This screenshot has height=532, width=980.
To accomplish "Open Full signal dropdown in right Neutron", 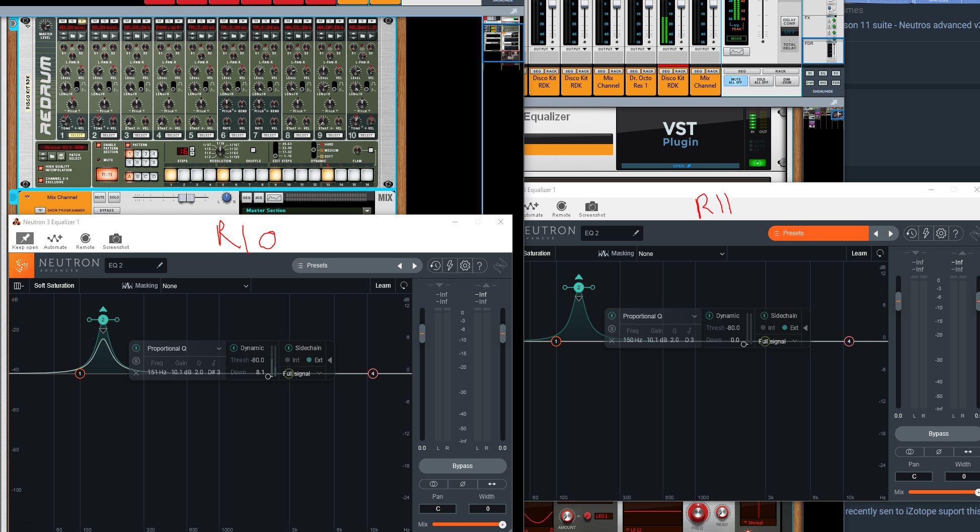I will pyautogui.click(x=778, y=341).
